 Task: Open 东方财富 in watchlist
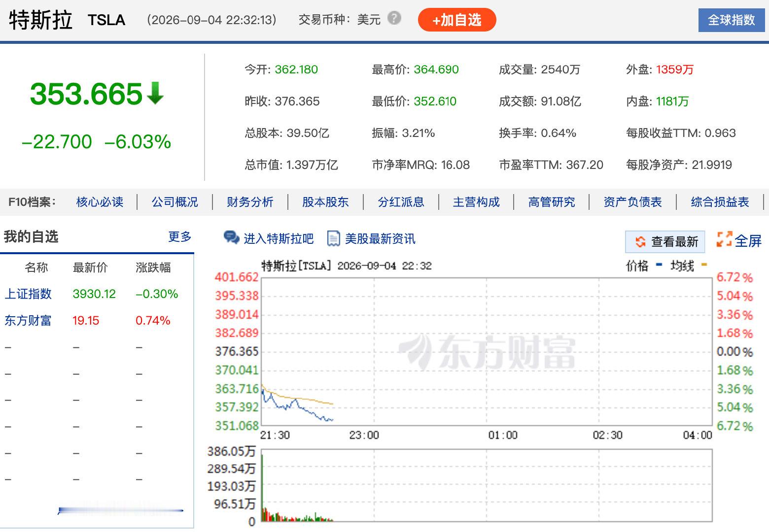(x=28, y=321)
